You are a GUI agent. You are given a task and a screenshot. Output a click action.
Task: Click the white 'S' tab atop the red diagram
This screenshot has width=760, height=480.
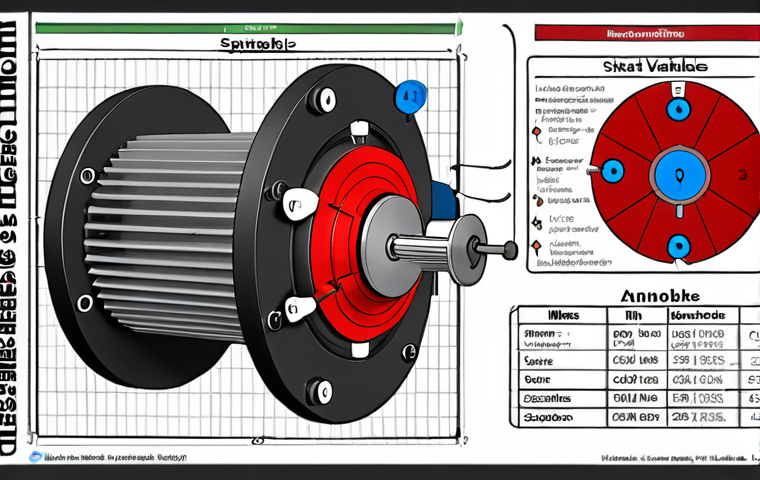678,89
